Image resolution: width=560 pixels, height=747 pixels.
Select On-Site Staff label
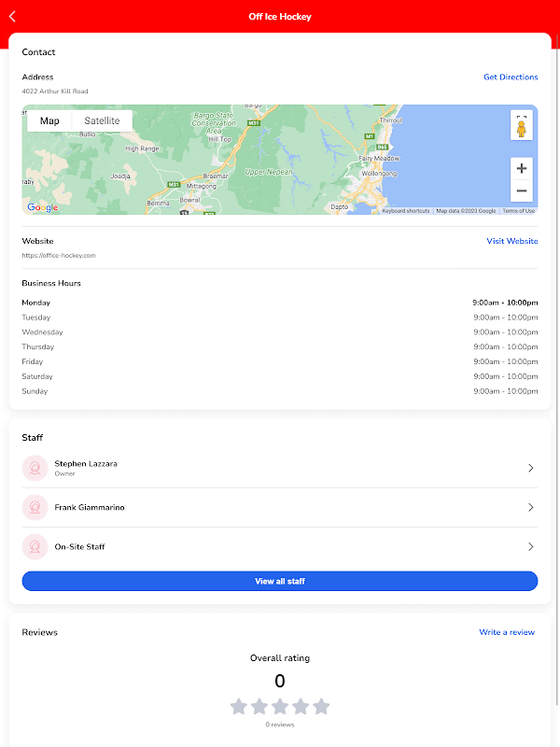(x=79, y=547)
